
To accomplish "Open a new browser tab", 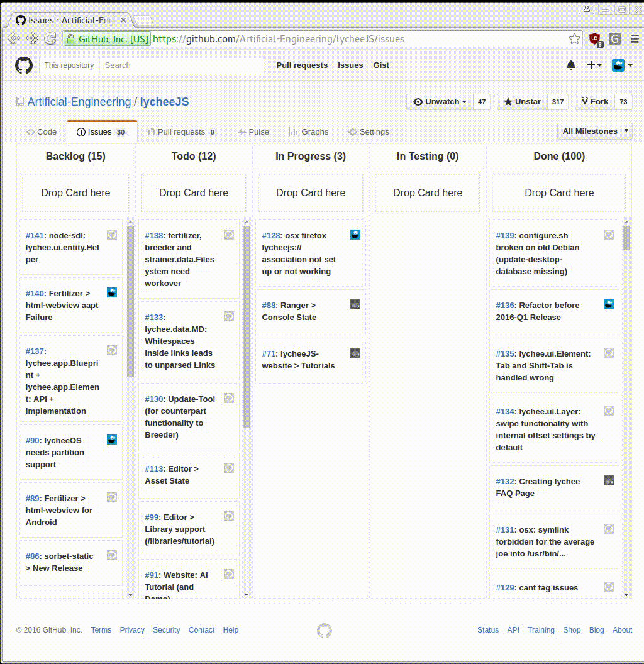I will pos(143,20).
